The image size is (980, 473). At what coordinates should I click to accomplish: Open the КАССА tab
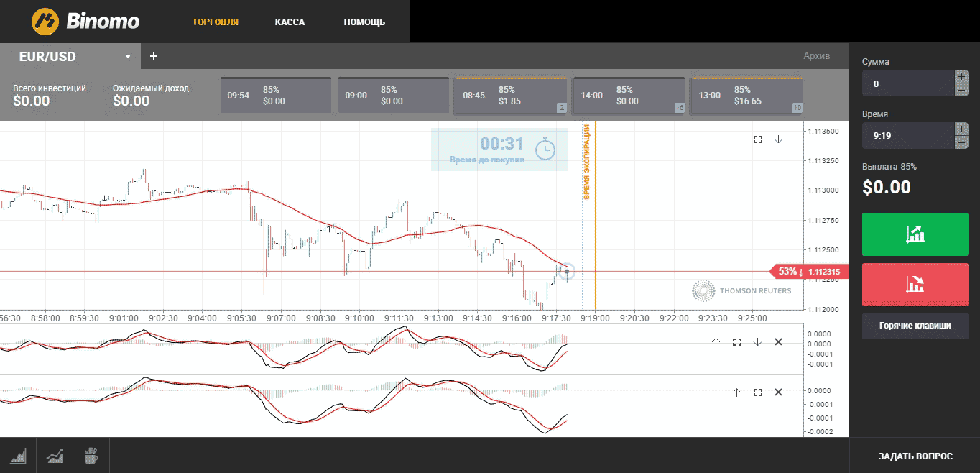[290, 22]
